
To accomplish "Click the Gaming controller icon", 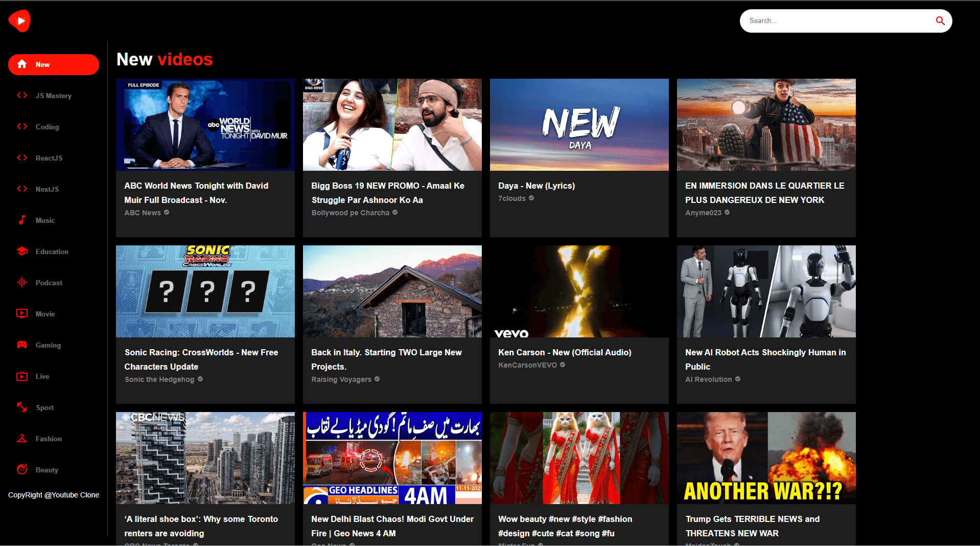I will coord(22,345).
